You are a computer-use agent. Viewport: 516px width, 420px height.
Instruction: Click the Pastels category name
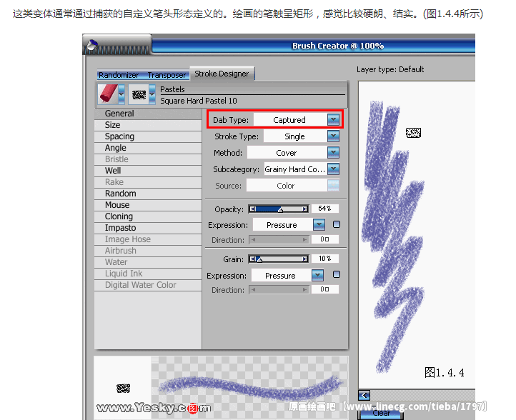(x=172, y=89)
